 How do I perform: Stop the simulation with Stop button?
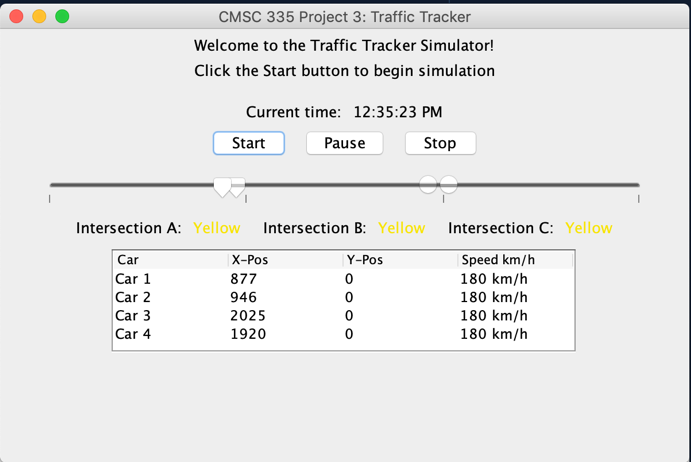coord(440,143)
